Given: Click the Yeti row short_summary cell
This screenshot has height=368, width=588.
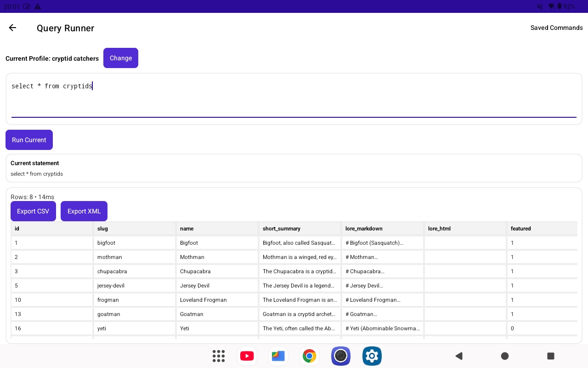Looking at the screenshot, I should [x=300, y=328].
